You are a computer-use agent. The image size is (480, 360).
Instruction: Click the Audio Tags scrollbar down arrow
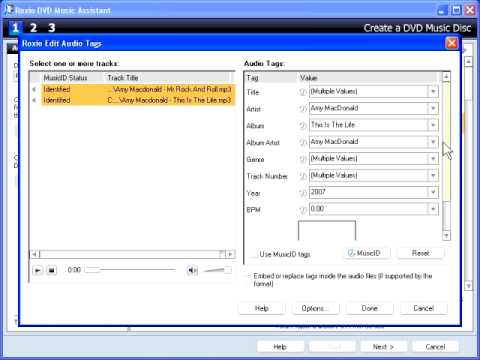click(x=446, y=236)
